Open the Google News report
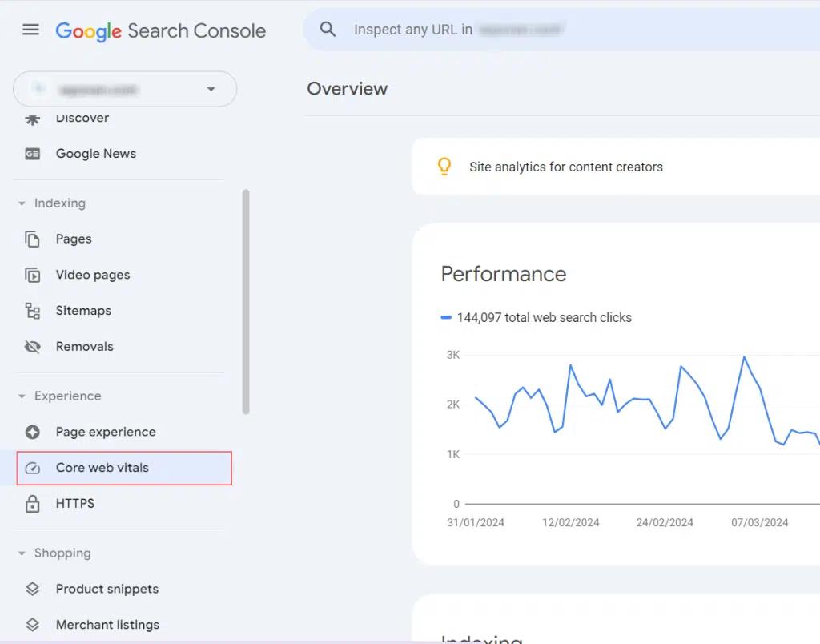 96,154
